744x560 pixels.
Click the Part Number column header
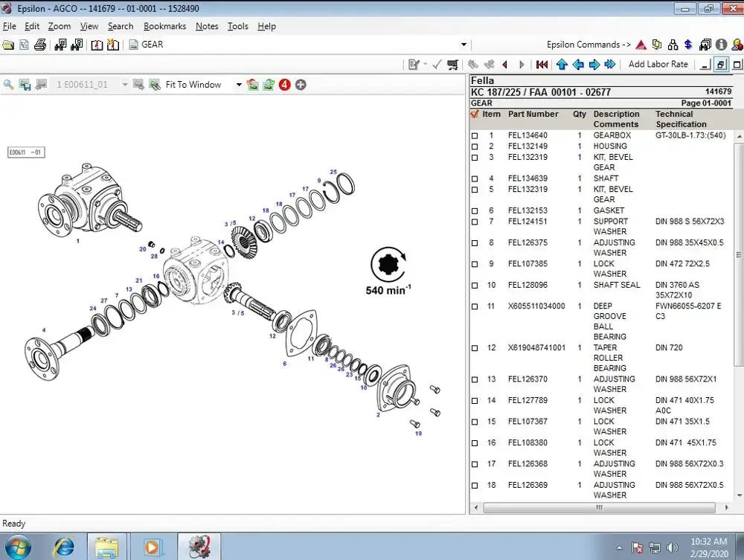click(x=533, y=115)
